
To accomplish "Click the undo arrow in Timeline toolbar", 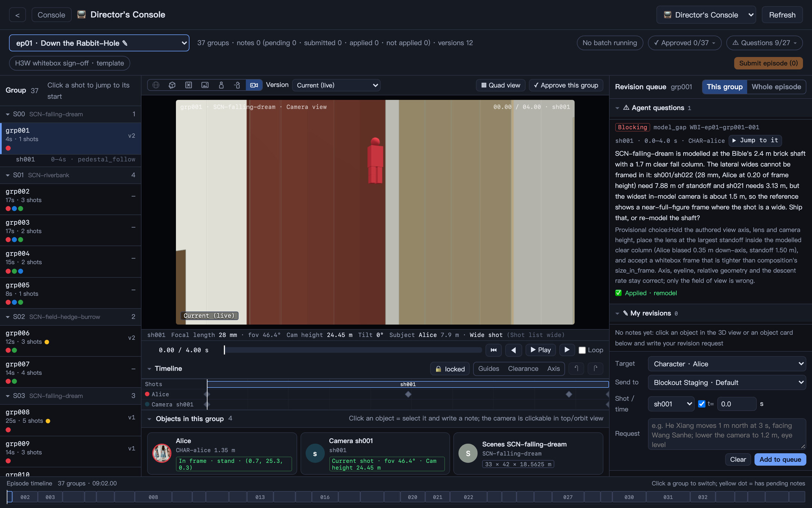I will (576, 369).
